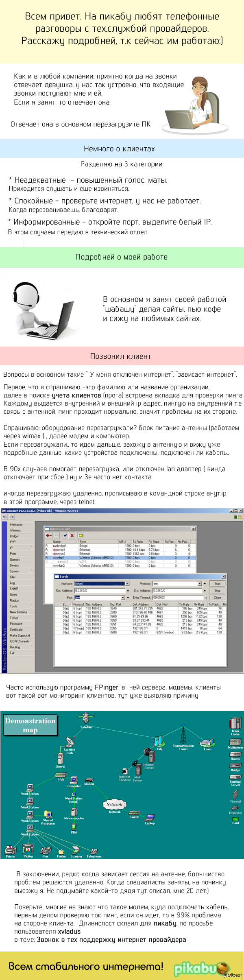This screenshot has height=980, width=244.
Task: Click the Src. Address input field
Action: tap(100, 590)
